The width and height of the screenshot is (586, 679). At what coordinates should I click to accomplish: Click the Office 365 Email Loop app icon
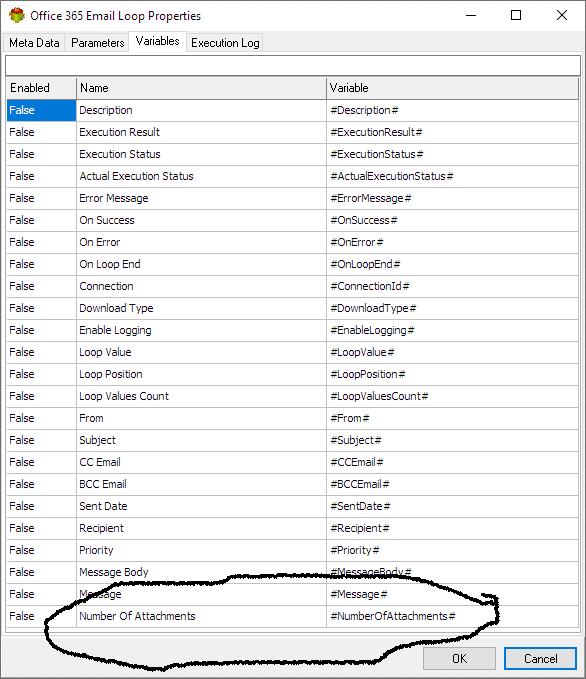point(17,15)
